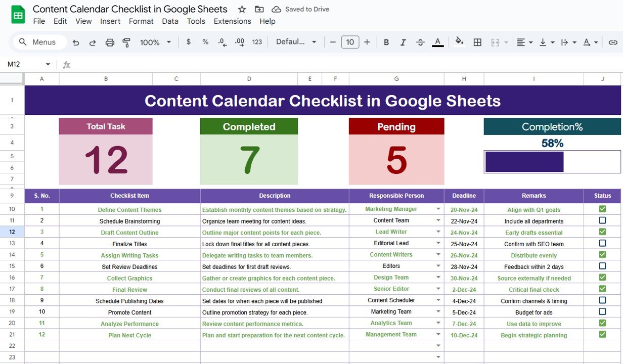Image resolution: width=623 pixels, height=364 pixels.
Task: Uncheck status for Collect Graphics
Action: click(x=602, y=277)
